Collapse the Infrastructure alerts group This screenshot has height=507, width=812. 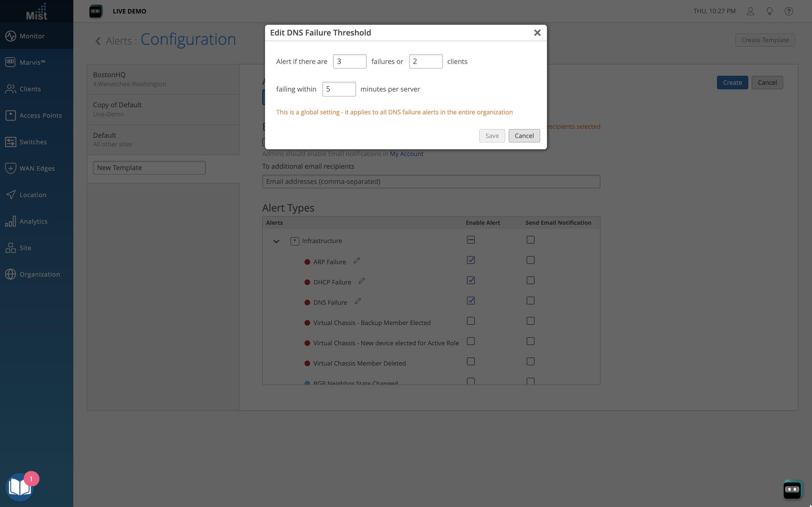tap(276, 241)
